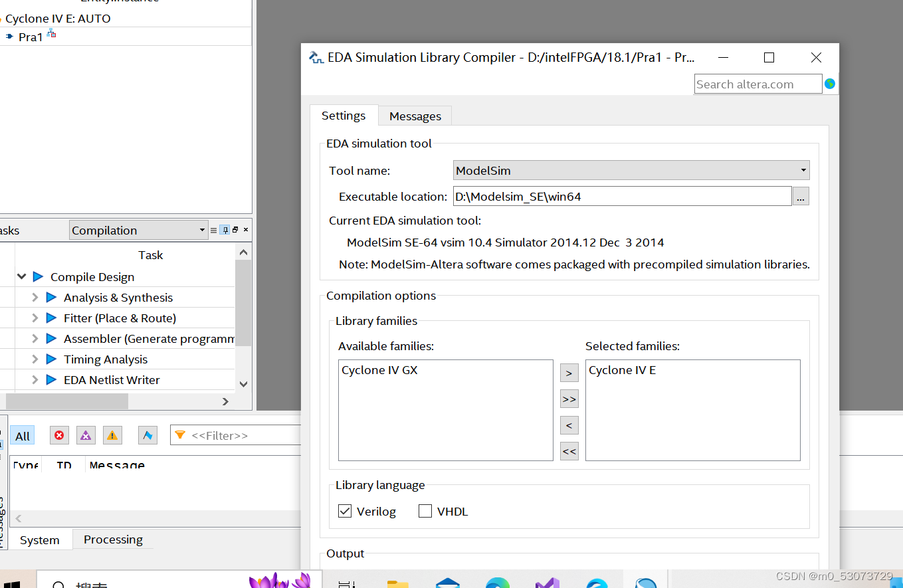Click Tasks list scroll up arrow
Image resolution: width=903 pixels, height=588 pixels.
pos(243,252)
